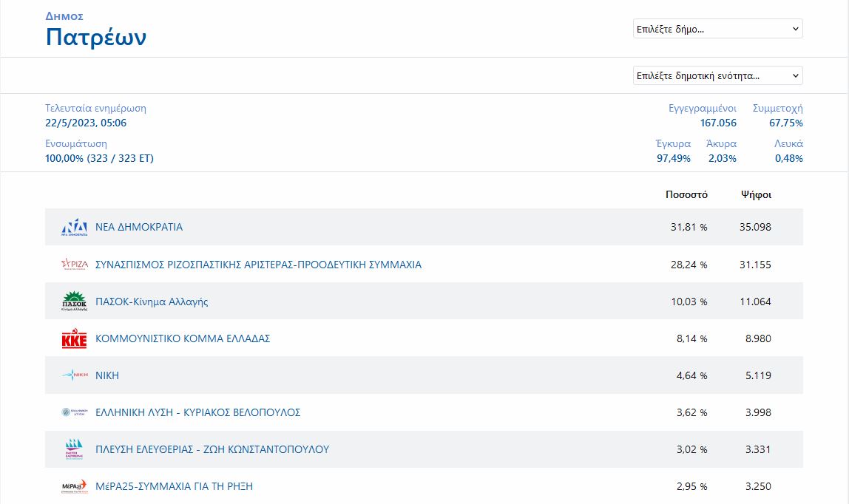The width and height of the screenshot is (849, 504).
Task: Open ΜέΡΑ25-ΣΥΜΜΑΧΙΑ ΓΙΑ ΤΗ ΡΗΞΗ link
Action: pyautogui.click(x=174, y=486)
